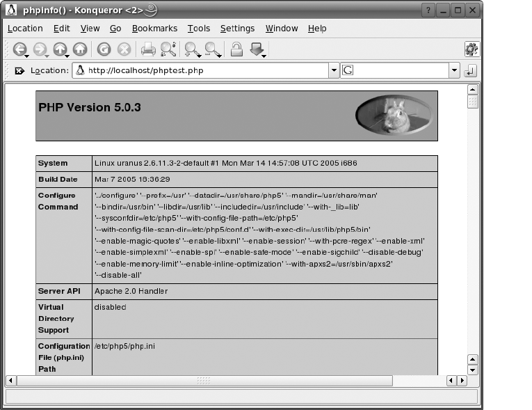
Task: Expand the location URL history dropdown
Action: [x=334, y=70]
